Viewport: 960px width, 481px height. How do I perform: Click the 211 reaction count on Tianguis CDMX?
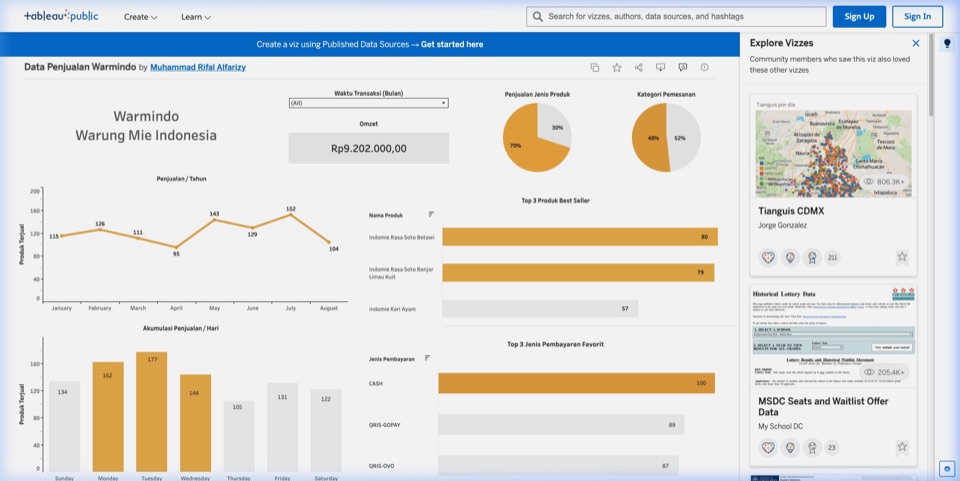(833, 258)
